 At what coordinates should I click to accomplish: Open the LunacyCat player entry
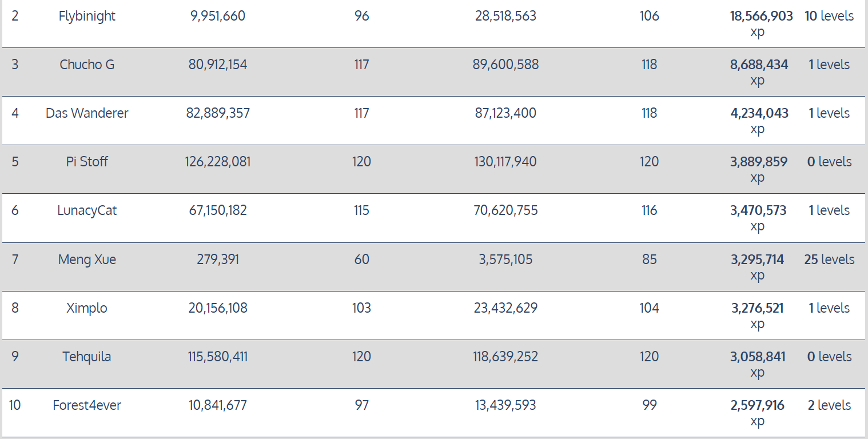[87, 210]
